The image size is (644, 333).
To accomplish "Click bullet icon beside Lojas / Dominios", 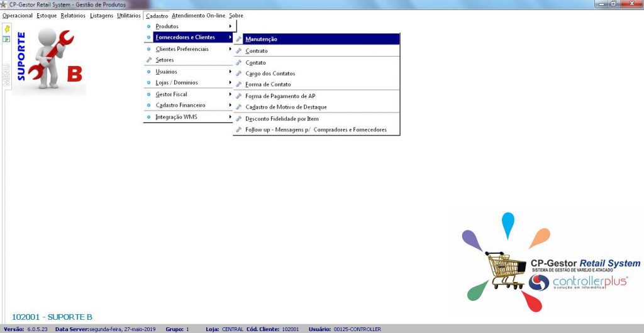I will click(x=148, y=82).
